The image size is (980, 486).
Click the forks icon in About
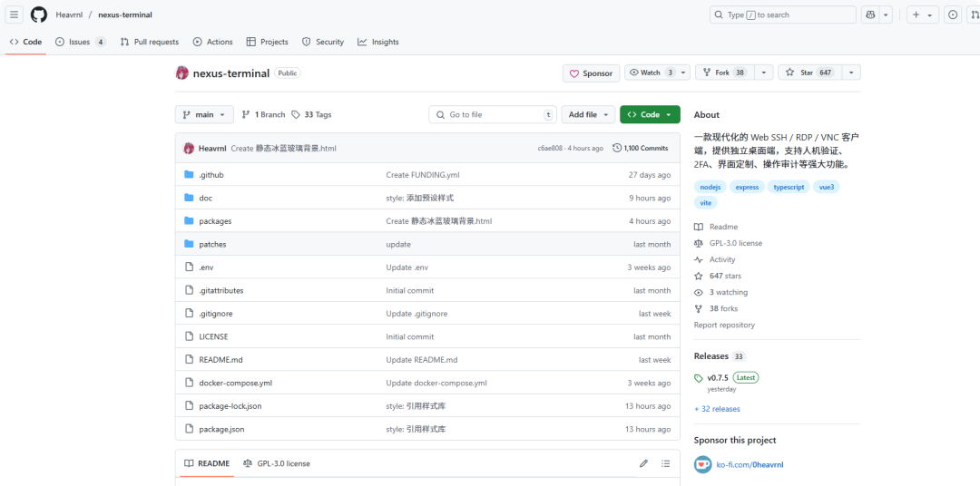[699, 308]
